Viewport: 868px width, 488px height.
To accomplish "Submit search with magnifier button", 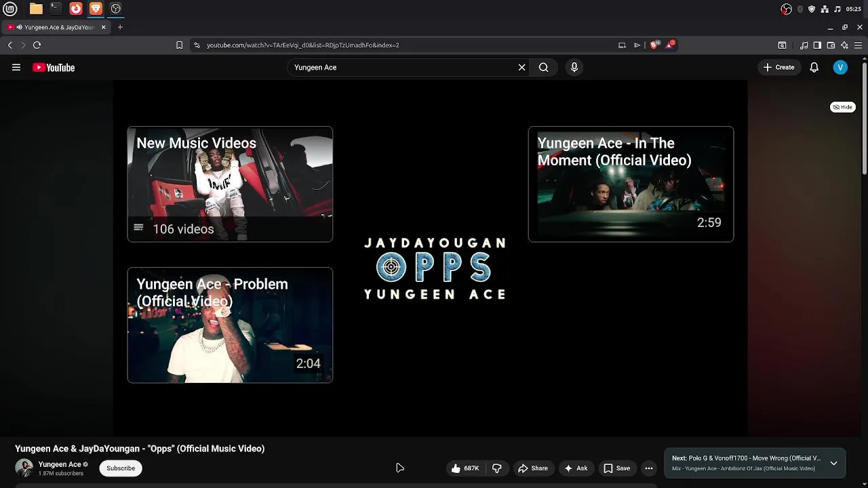I will coord(543,67).
